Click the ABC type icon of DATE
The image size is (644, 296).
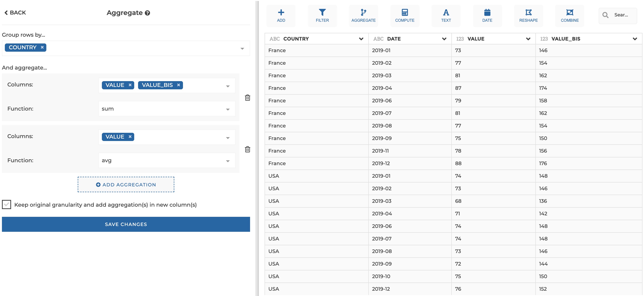(x=378, y=39)
